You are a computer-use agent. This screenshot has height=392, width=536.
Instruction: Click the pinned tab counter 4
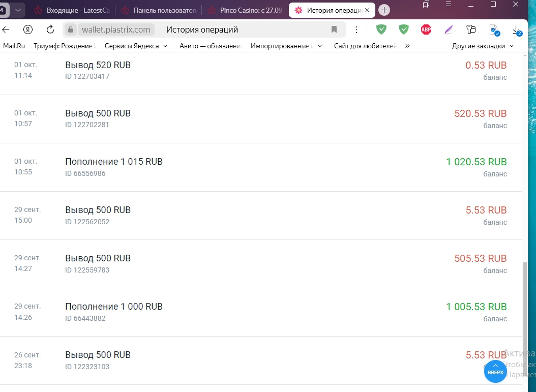point(3,10)
